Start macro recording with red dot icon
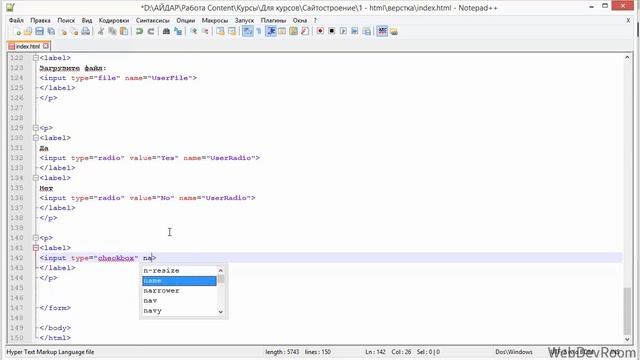This screenshot has height=360, width=640. [320, 31]
